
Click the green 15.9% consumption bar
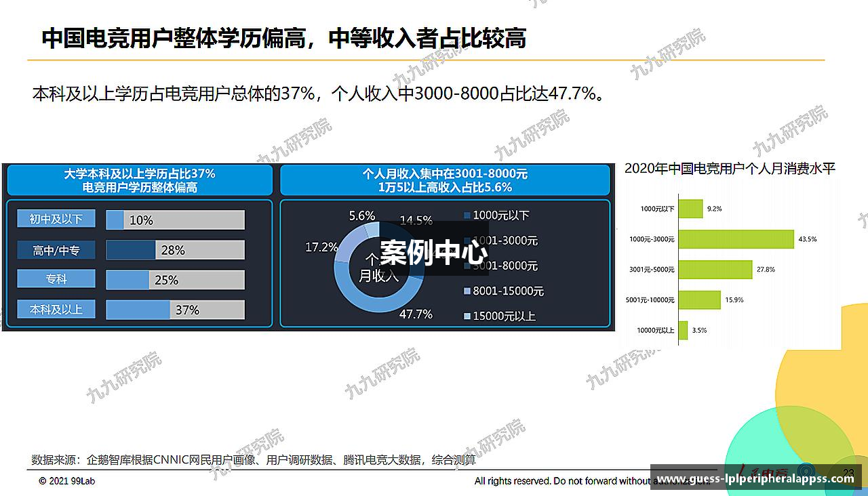click(700, 300)
